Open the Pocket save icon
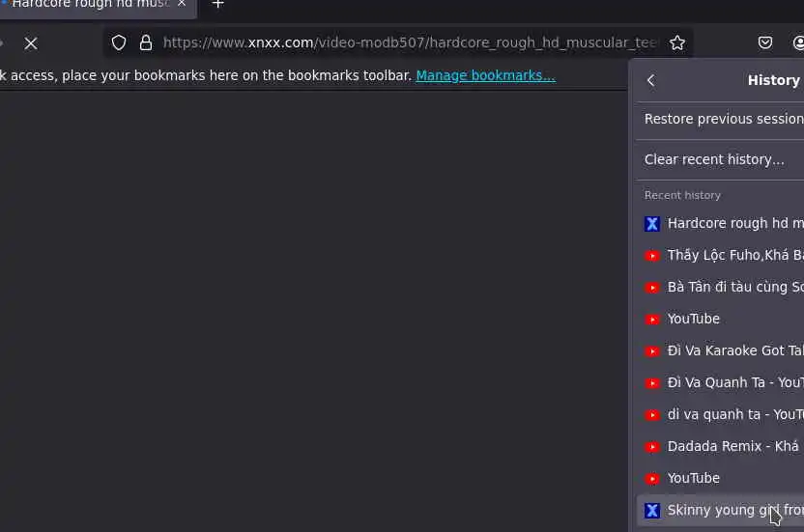Viewport: 804px width, 532px height. coord(765,42)
